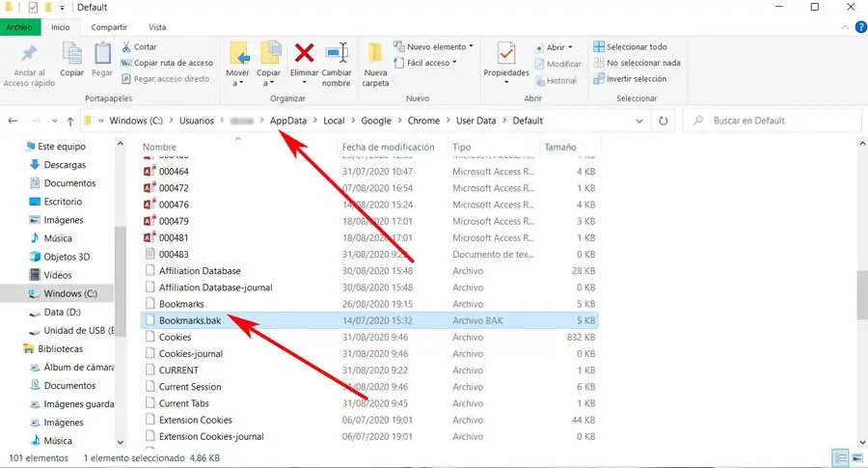The height and width of the screenshot is (468, 868).
Task: Click Seleccionar todo
Action: tap(630, 47)
